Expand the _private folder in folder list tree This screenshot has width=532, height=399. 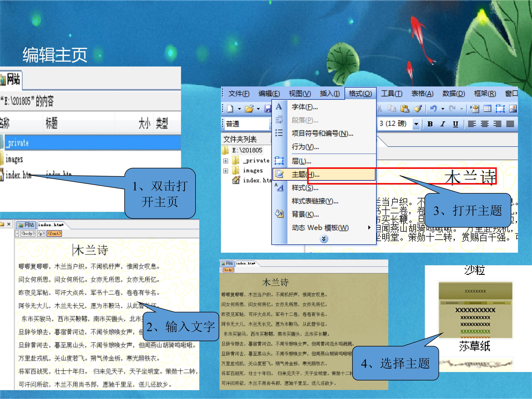pos(226,161)
